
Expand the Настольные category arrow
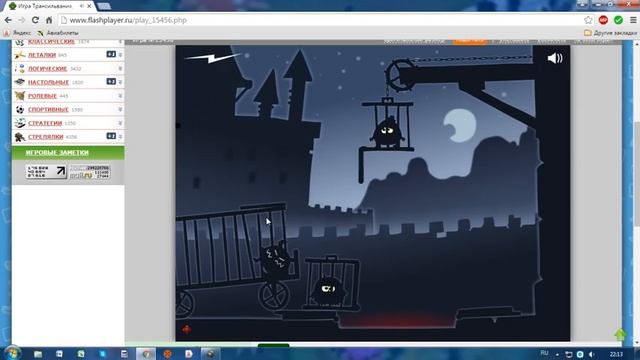120,82
